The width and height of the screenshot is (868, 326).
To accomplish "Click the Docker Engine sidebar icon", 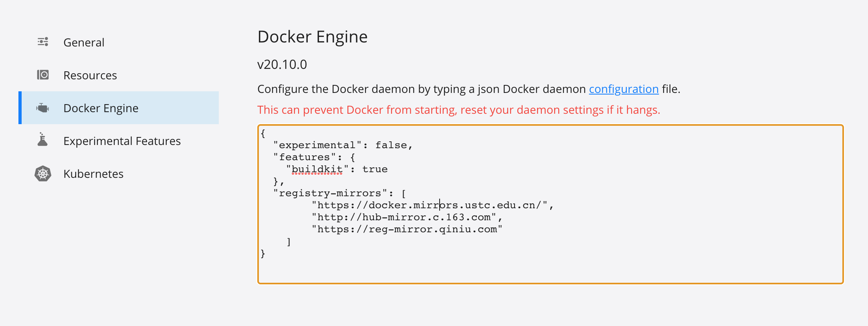I will click(x=42, y=108).
